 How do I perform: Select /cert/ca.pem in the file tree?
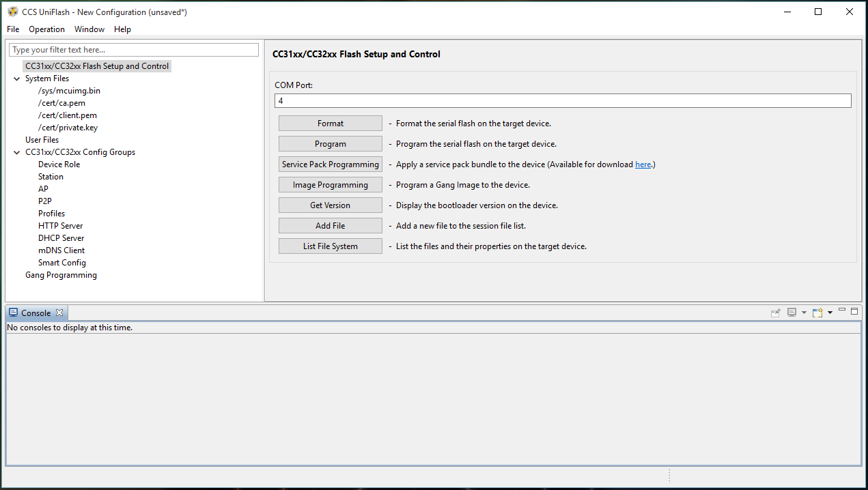[x=61, y=102]
